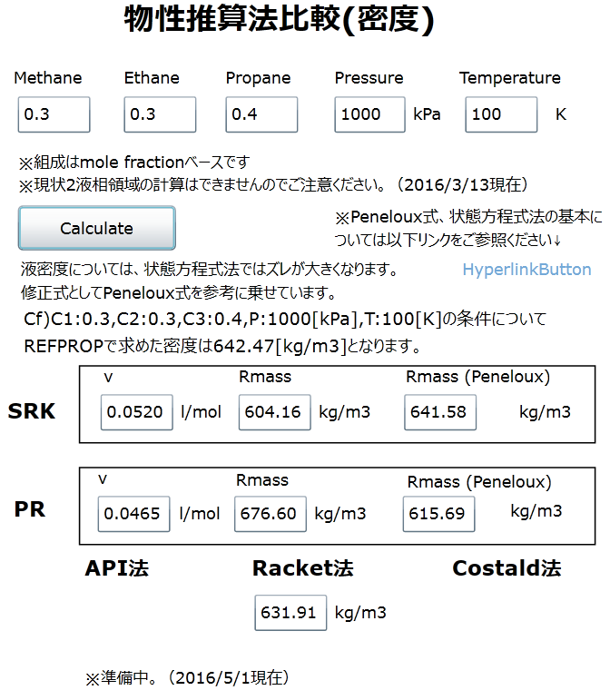
Task: Select the PR Rmass Peneloux density field
Action: pyautogui.click(x=438, y=514)
